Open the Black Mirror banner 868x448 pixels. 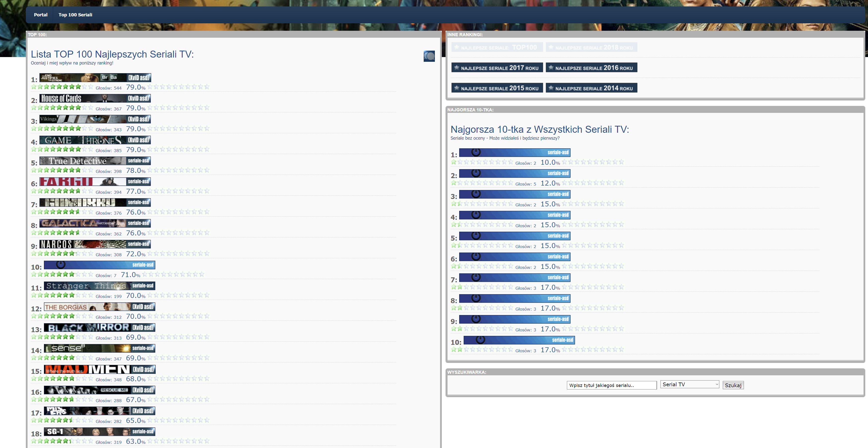(99, 328)
